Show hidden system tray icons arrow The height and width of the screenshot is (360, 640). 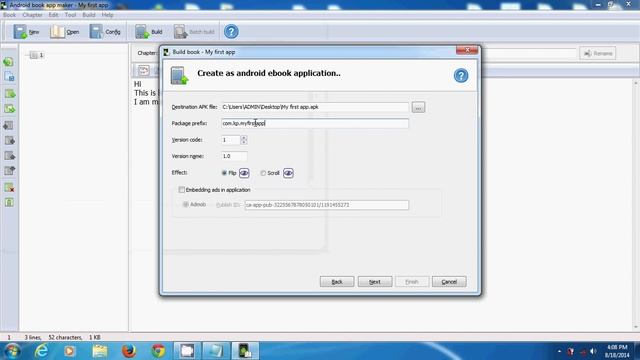tap(559, 351)
